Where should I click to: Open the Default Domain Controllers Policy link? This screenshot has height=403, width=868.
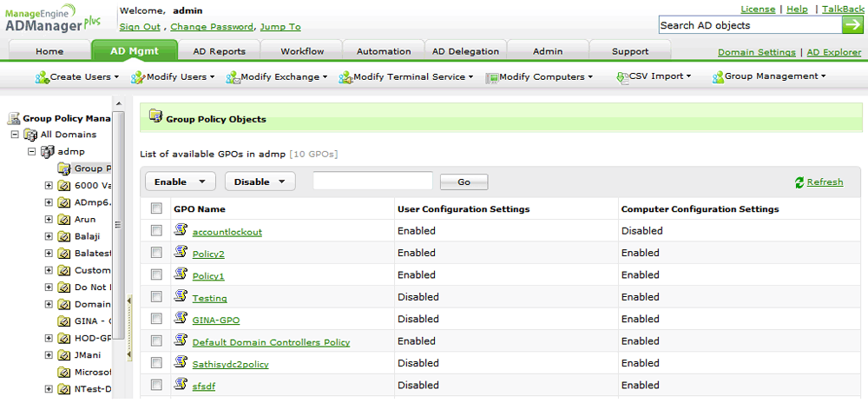tap(271, 342)
